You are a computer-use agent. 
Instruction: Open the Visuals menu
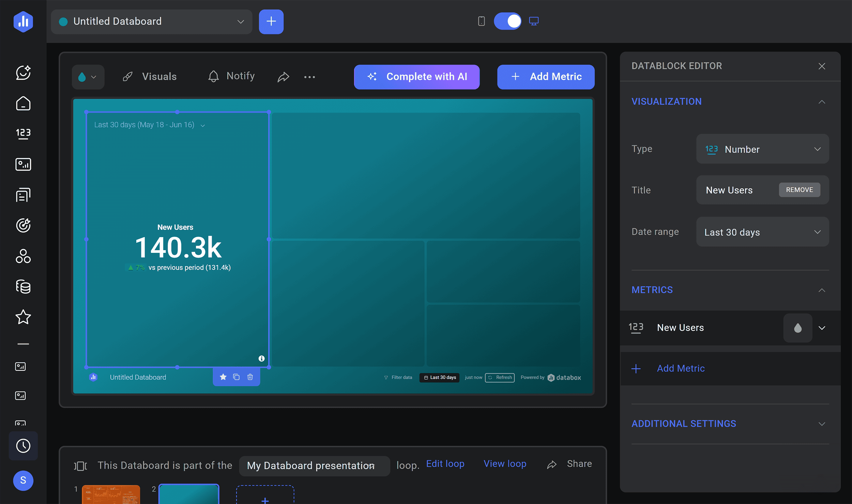[150, 77]
